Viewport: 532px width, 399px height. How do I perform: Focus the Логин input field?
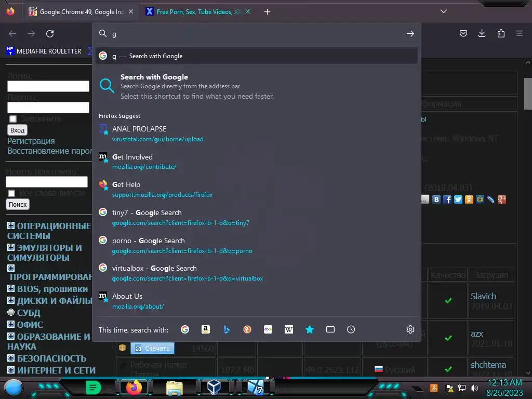[48, 86]
